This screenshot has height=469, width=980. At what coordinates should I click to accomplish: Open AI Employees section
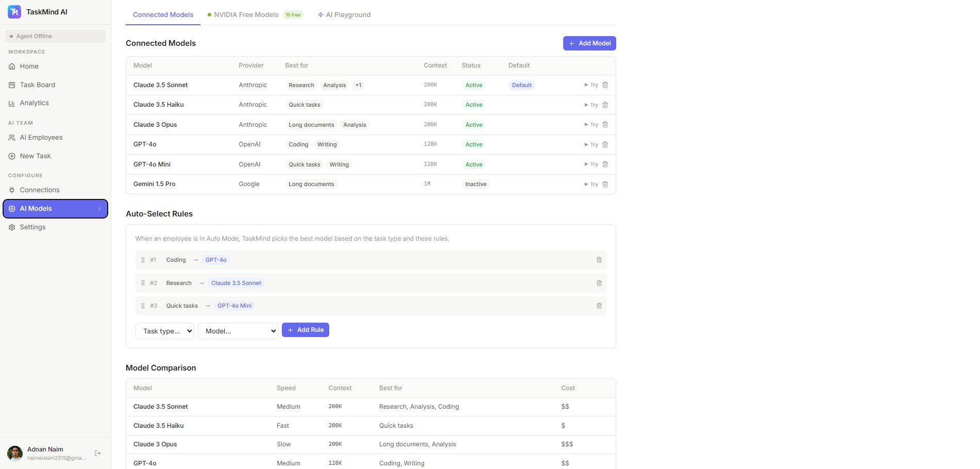tap(55, 138)
